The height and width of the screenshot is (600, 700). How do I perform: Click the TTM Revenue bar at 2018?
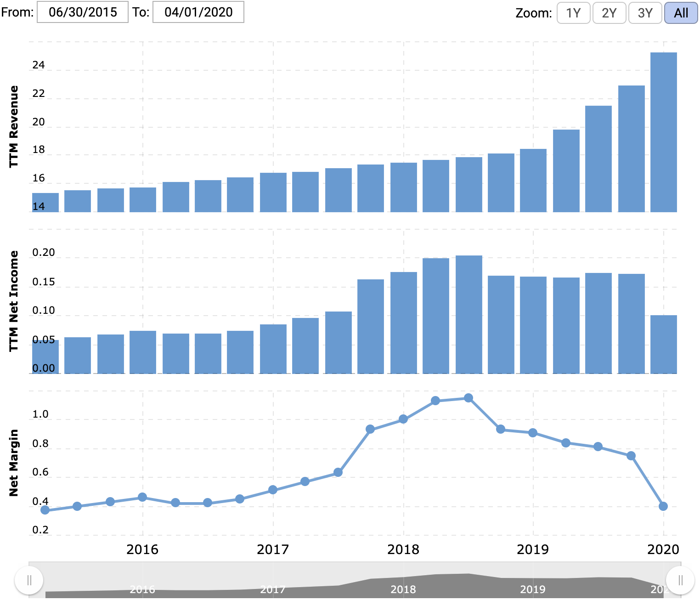pos(404,187)
